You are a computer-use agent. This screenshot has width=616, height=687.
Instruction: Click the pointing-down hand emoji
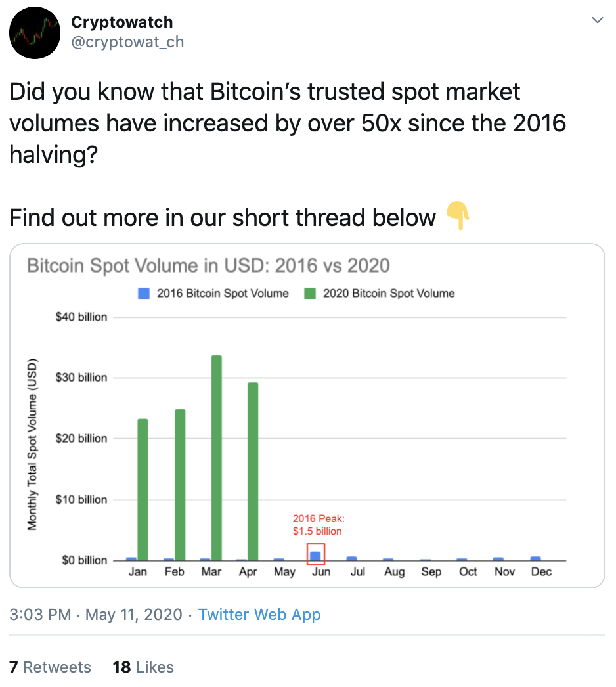coord(458,215)
